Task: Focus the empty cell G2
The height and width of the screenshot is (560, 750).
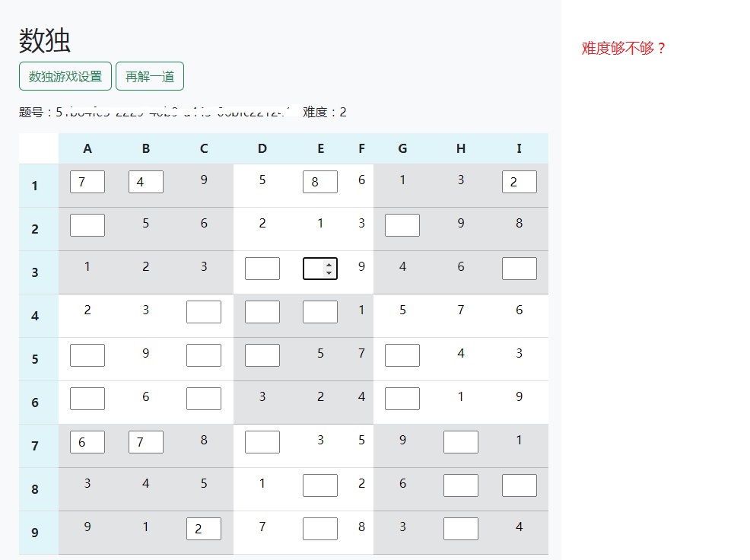Action: point(402,225)
